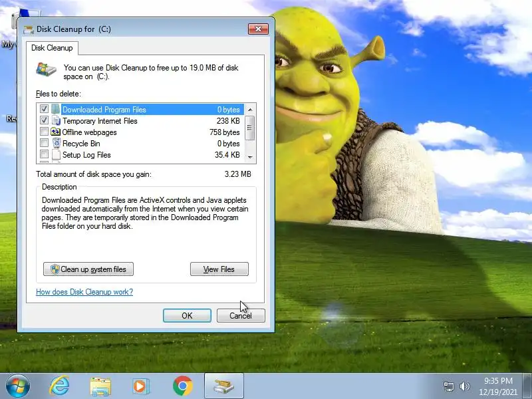Viewport: 532px width, 399px height.
Task: Click the 238 KB size value
Action: coord(228,121)
